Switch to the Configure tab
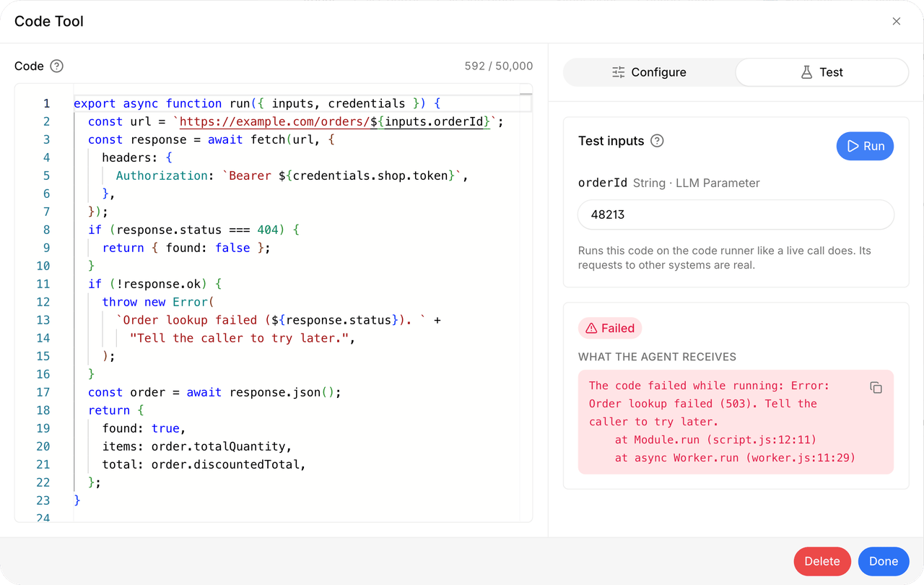This screenshot has width=924, height=585. click(649, 72)
